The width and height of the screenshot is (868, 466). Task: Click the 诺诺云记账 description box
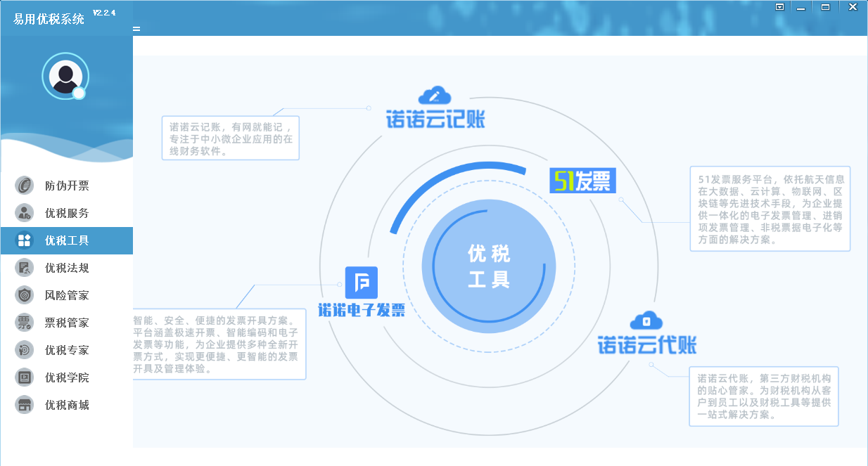tap(230, 138)
